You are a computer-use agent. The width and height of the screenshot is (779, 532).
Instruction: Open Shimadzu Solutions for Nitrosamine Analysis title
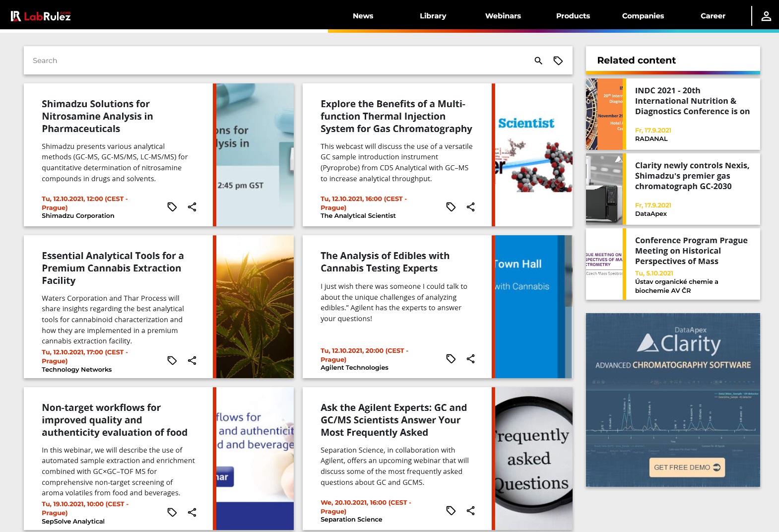point(97,116)
